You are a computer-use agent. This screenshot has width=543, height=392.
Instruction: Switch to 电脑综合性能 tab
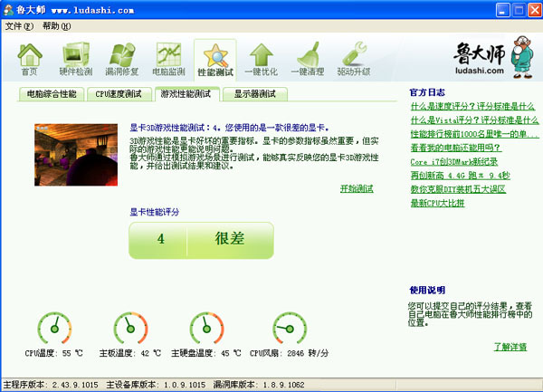coord(52,94)
